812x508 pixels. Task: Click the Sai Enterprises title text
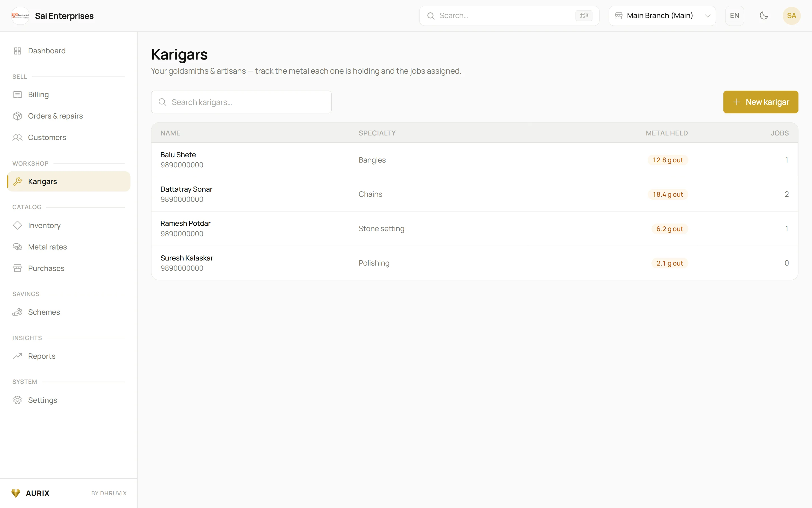click(x=64, y=16)
